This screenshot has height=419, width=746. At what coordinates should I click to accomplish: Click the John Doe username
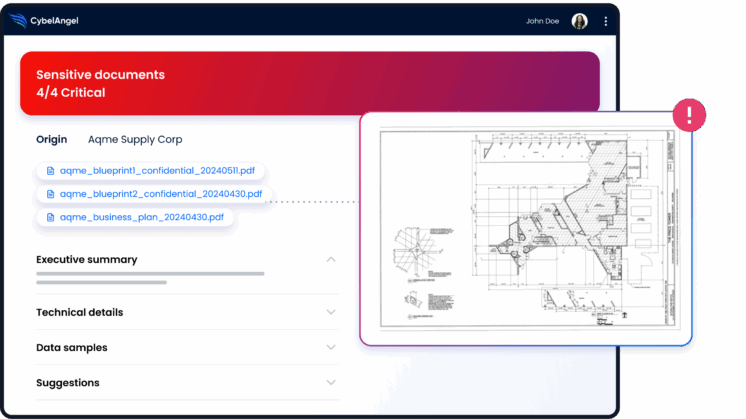tap(545, 21)
